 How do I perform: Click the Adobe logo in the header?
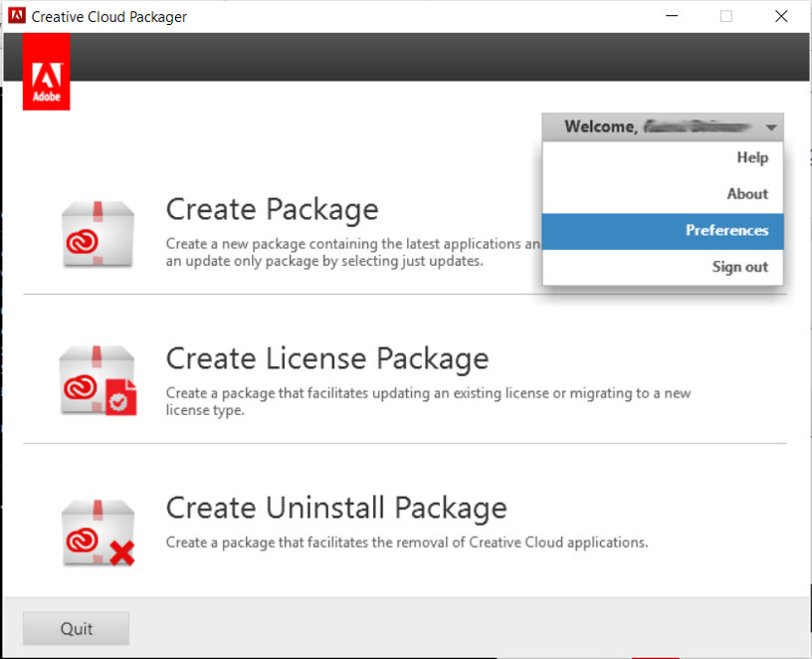46,71
